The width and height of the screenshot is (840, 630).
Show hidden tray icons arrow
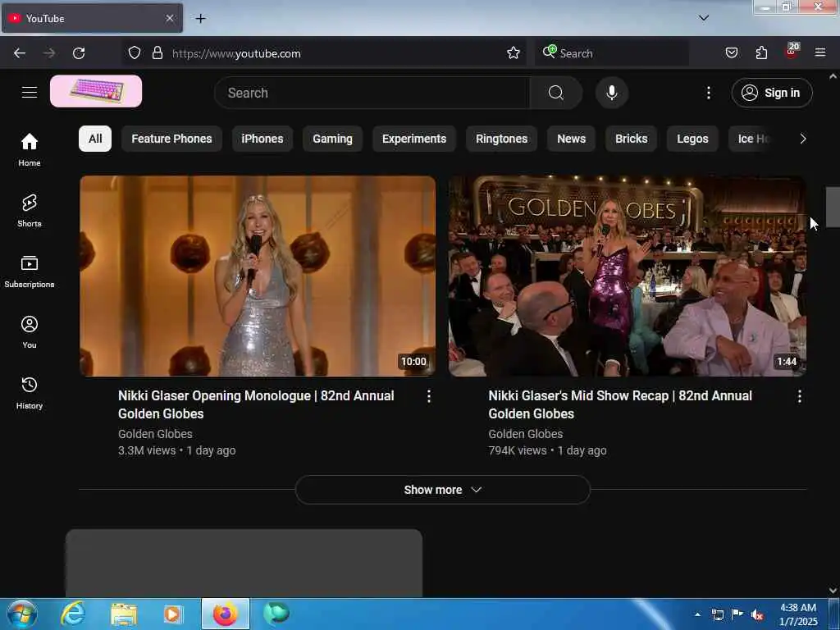(x=697, y=615)
